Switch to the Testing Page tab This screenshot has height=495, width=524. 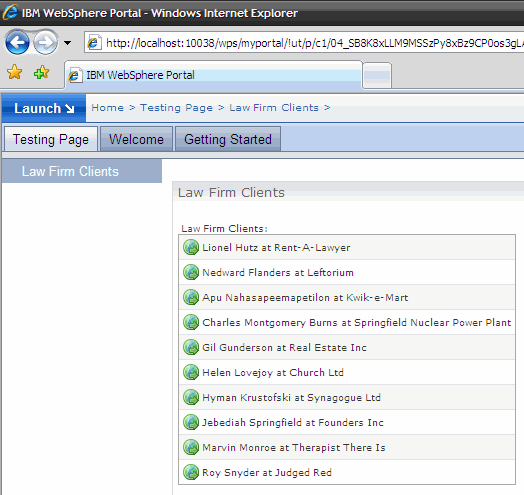[x=51, y=139]
